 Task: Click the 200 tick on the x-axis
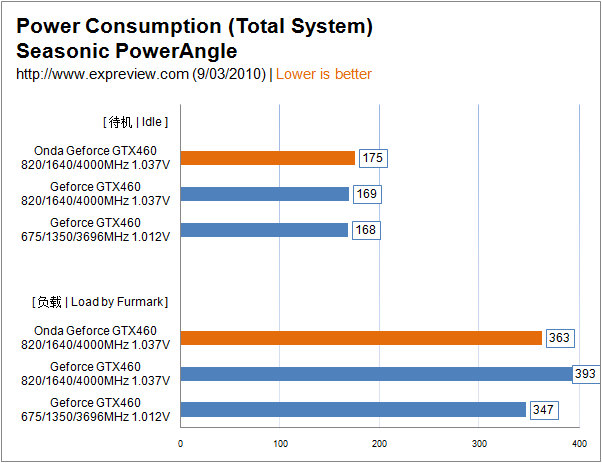(379, 443)
